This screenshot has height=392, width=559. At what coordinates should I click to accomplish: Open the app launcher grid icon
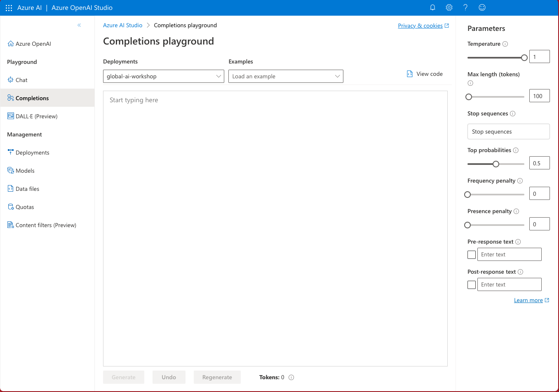coord(9,8)
